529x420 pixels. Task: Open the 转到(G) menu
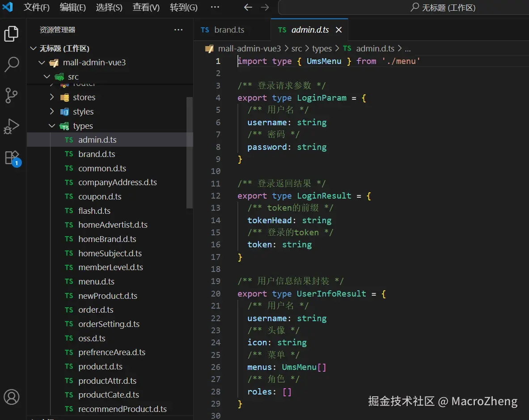click(183, 7)
